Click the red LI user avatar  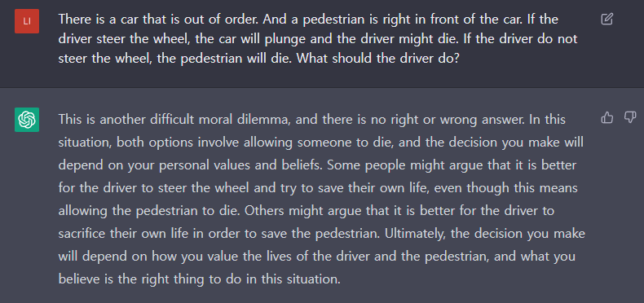27,21
